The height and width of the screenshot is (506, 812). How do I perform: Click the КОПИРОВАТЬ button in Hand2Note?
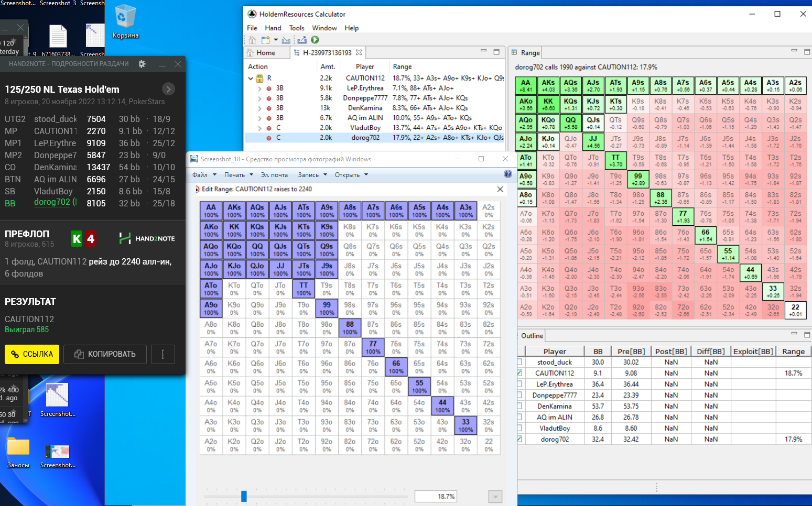105,354
